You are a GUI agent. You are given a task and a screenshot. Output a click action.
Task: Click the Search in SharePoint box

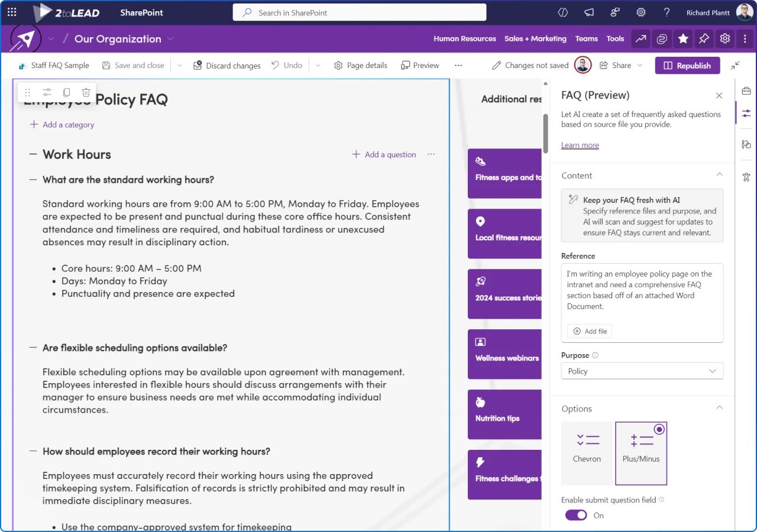[x=360, y=12]
